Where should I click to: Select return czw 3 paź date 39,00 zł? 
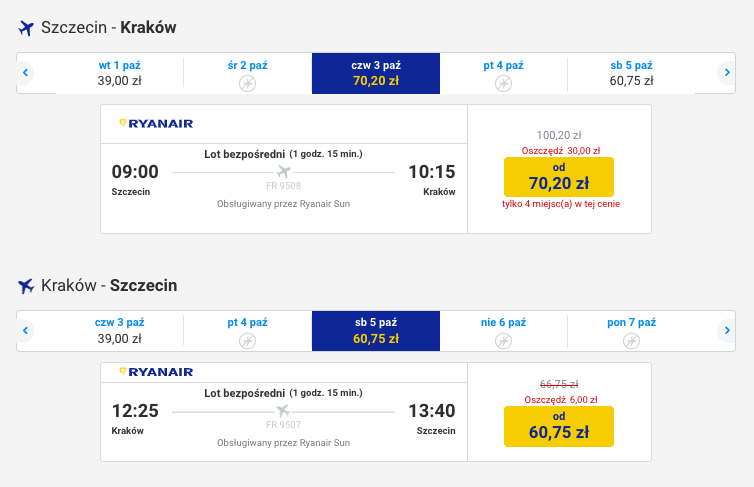click(x=120, y=331)
